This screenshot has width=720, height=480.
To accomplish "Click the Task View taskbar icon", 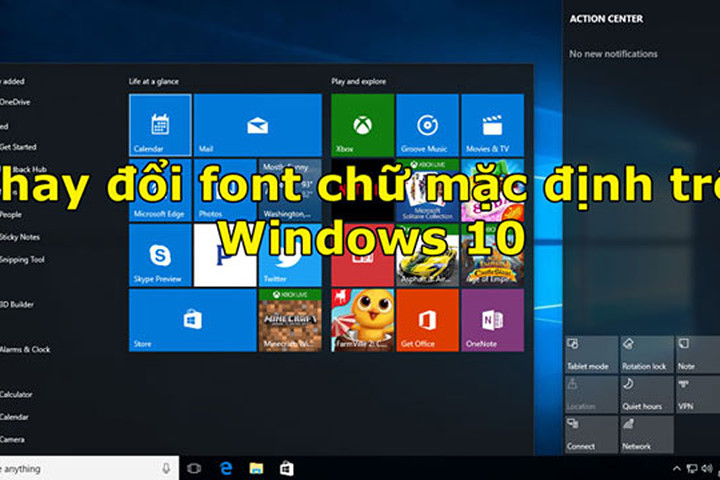I will click(194, 469).
